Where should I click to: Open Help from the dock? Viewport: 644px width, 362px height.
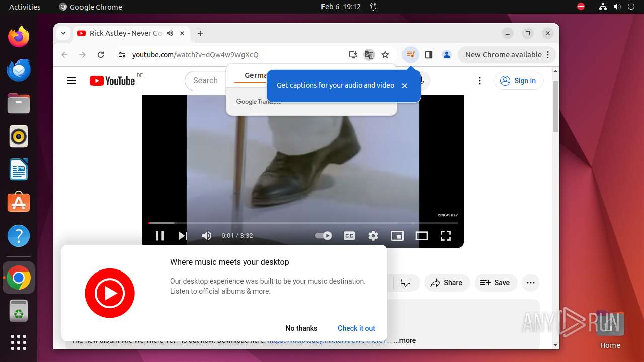19,236
